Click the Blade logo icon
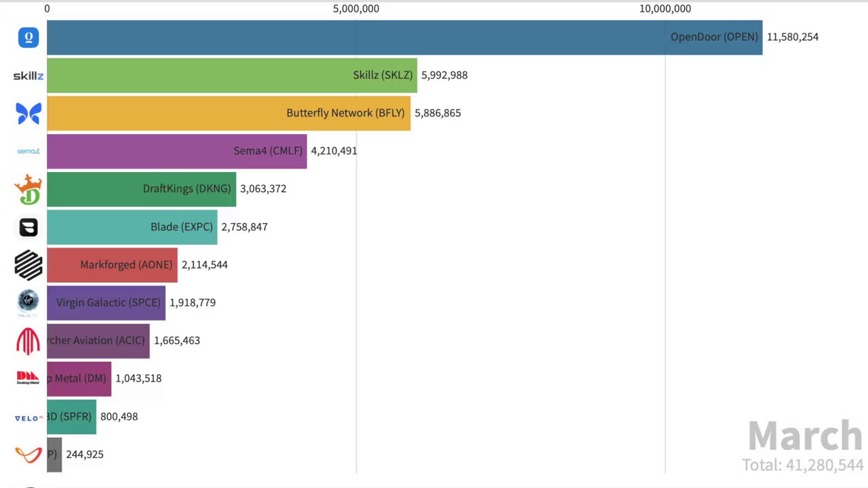Image resolution: width=868 pixels, height=488 pixels. [x=28, y=227]
